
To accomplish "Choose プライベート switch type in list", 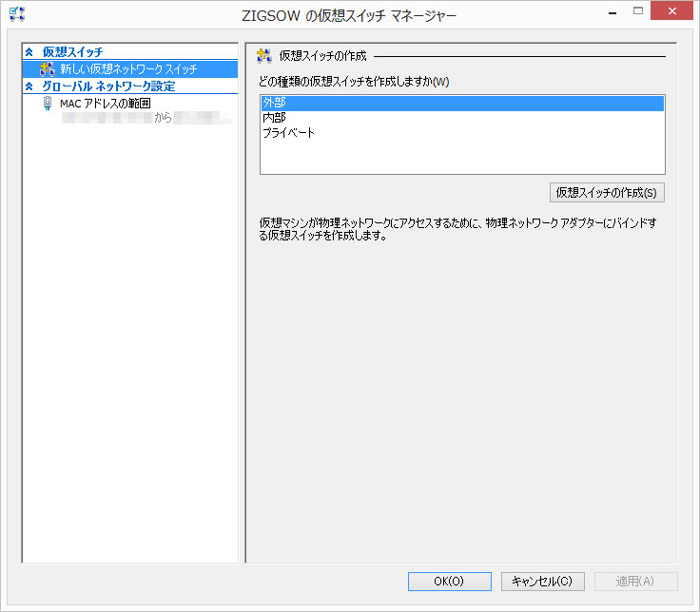I will (462, 133).
